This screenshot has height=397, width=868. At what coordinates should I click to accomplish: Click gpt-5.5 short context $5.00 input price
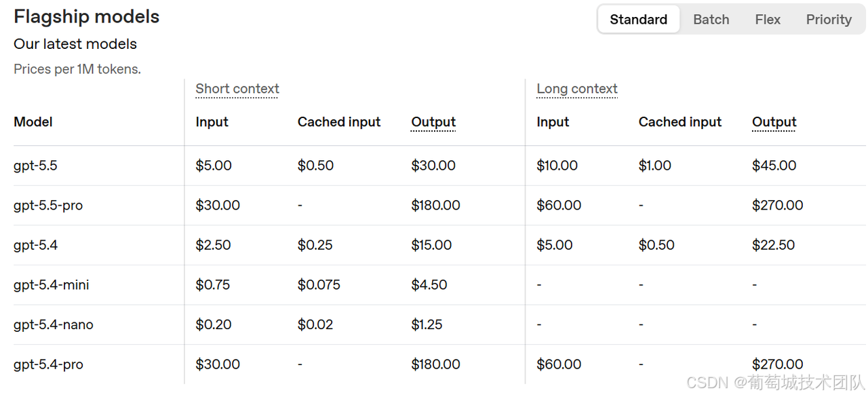(214, 166)
